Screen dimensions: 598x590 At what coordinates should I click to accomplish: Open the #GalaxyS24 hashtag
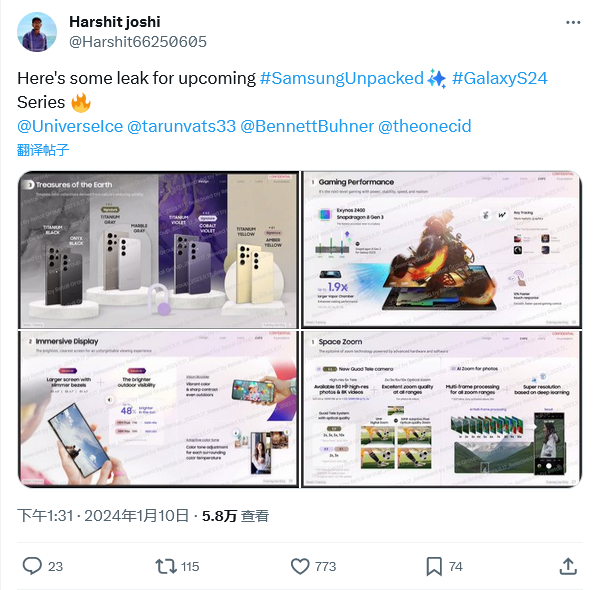tap(500, 78)
